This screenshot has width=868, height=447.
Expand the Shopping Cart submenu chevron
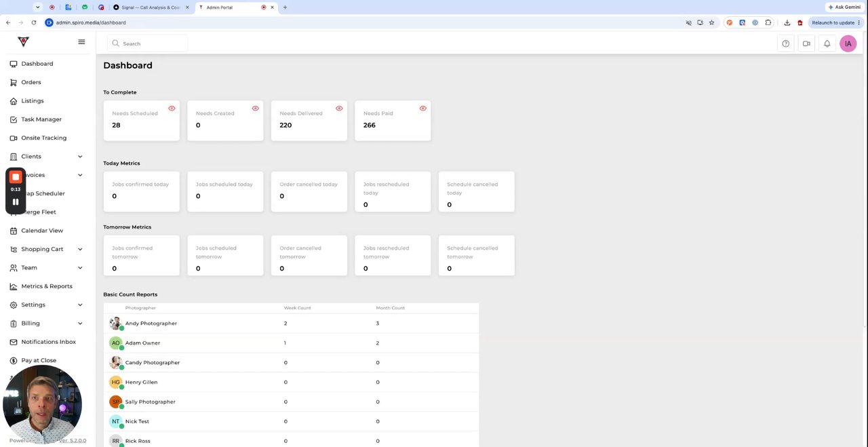pyautogui.click(x=80, y=249)
